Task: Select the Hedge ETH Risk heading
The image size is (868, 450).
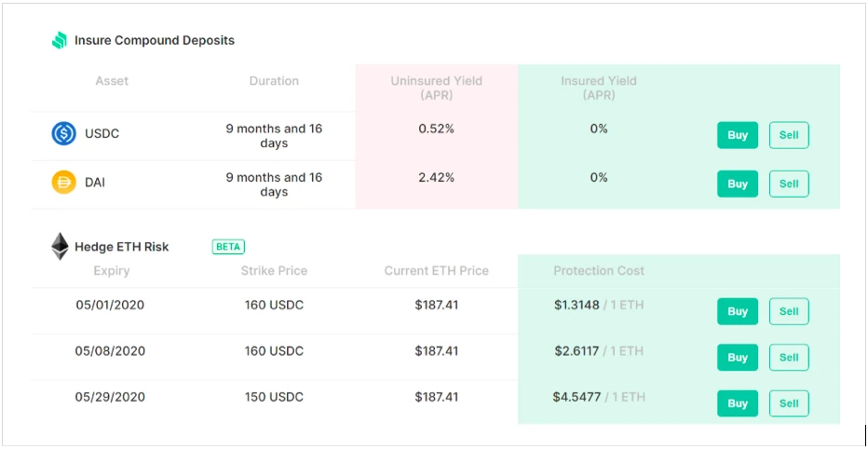Action: (x=122, y=247)
